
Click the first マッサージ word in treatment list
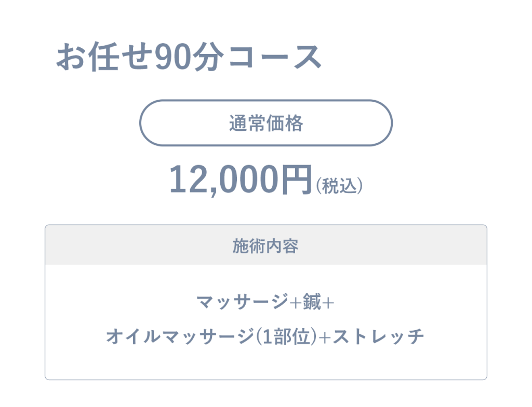click(x=242, y=302)
